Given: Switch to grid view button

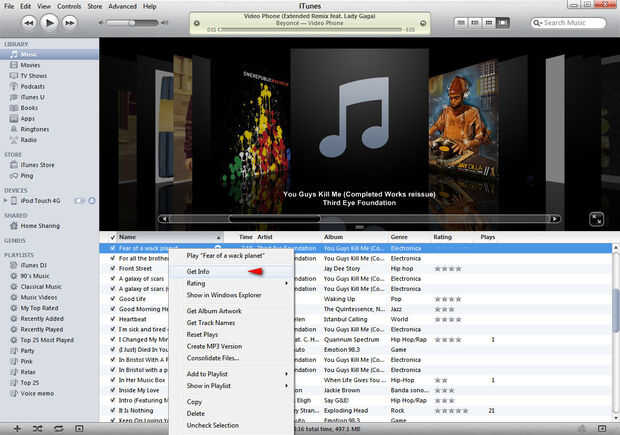Looking at the screenshot, I should (x=489, y=23).
